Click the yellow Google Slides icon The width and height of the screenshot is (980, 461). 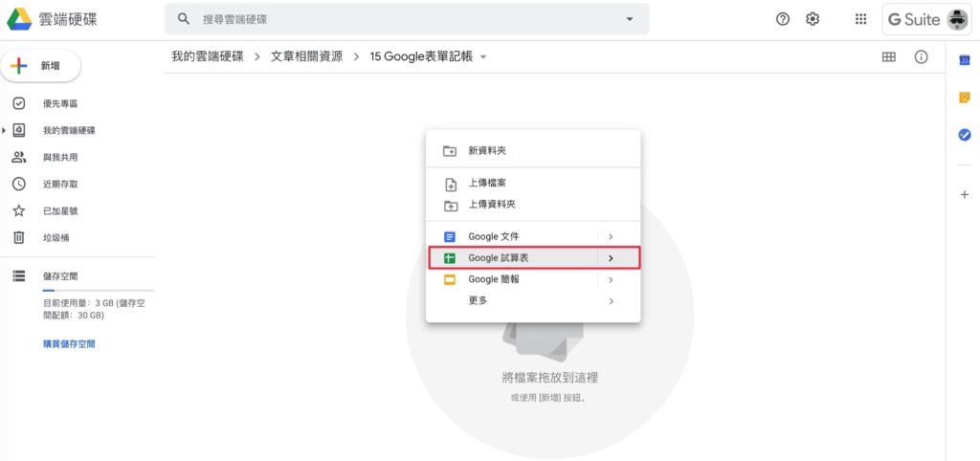[450, 280]
